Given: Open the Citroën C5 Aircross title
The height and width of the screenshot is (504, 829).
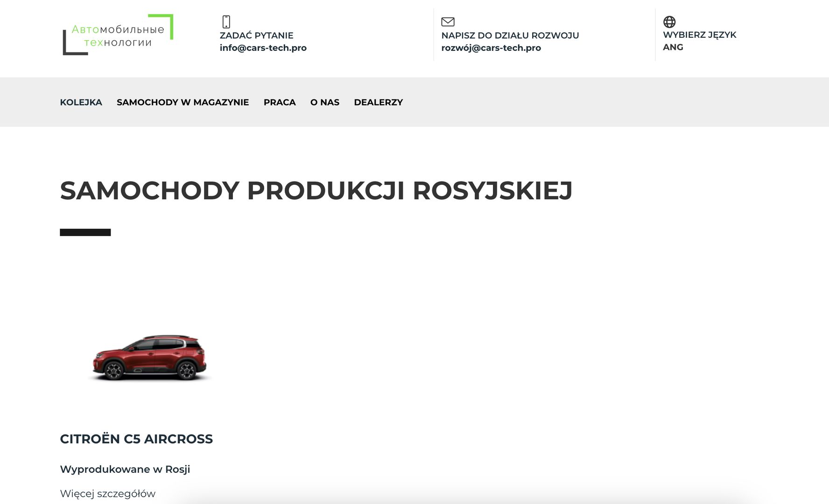Looking at the screenshot, I should pyautogui.click(x=136, y=439).
